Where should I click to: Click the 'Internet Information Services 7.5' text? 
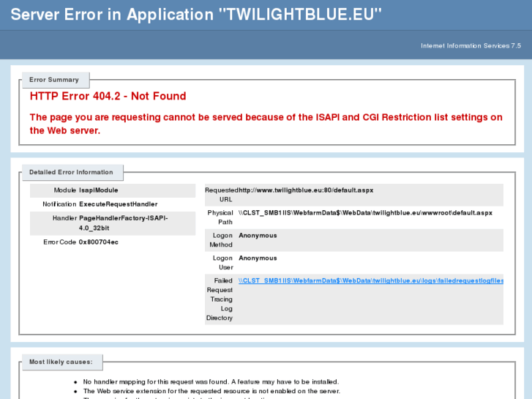coord(471,46)
